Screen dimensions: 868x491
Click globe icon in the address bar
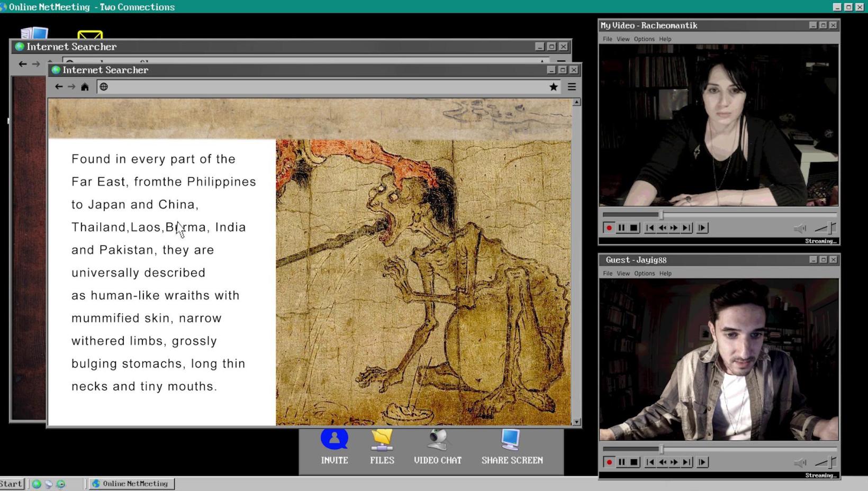[104, 87]
